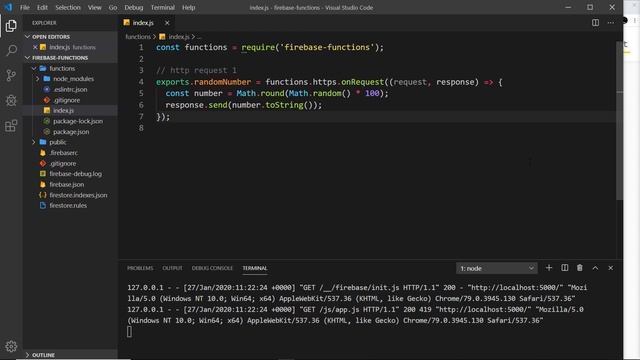Close index.js in Open Editors list
Image resolution: width=640 pixels, height=360 pixels.
(x=35, y=47)
